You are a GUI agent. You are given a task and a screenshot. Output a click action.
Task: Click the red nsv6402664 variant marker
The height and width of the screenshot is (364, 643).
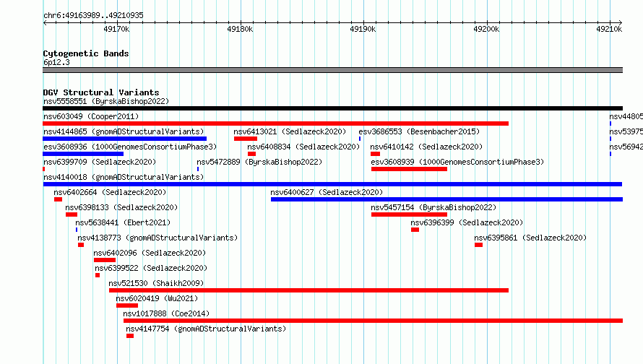[x=59, y=199]
